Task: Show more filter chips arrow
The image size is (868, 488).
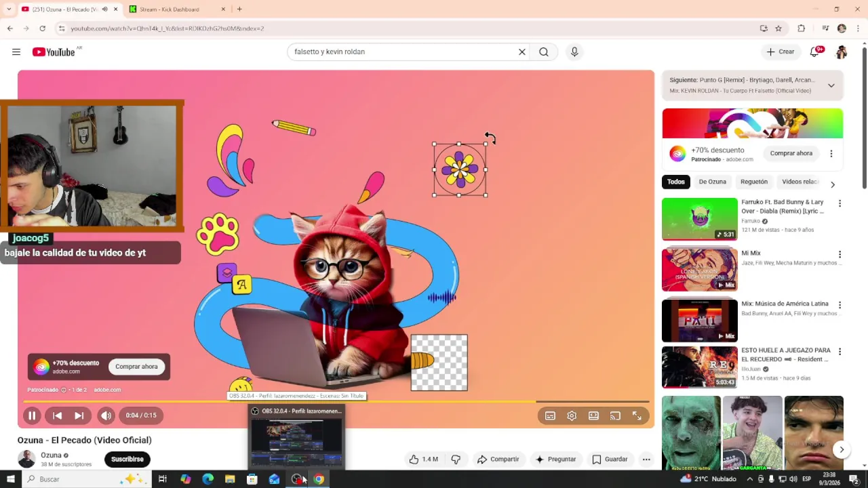Action: [833, 184]
